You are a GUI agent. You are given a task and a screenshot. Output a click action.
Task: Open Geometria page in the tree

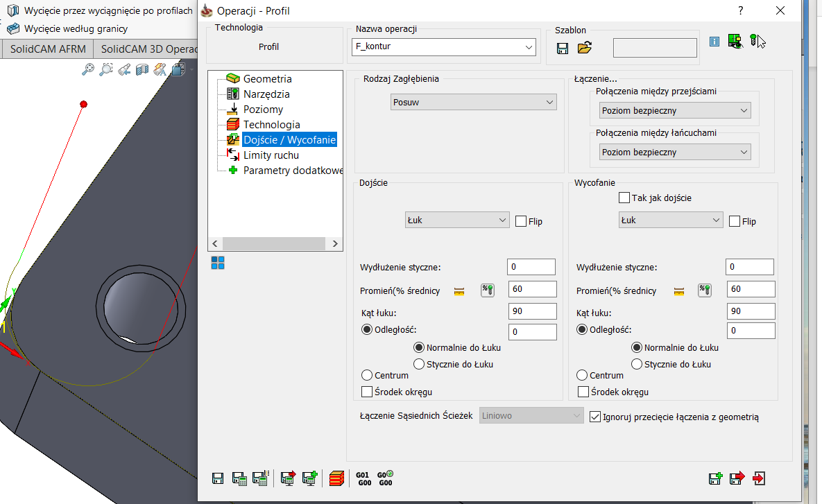tap(267, 78)
